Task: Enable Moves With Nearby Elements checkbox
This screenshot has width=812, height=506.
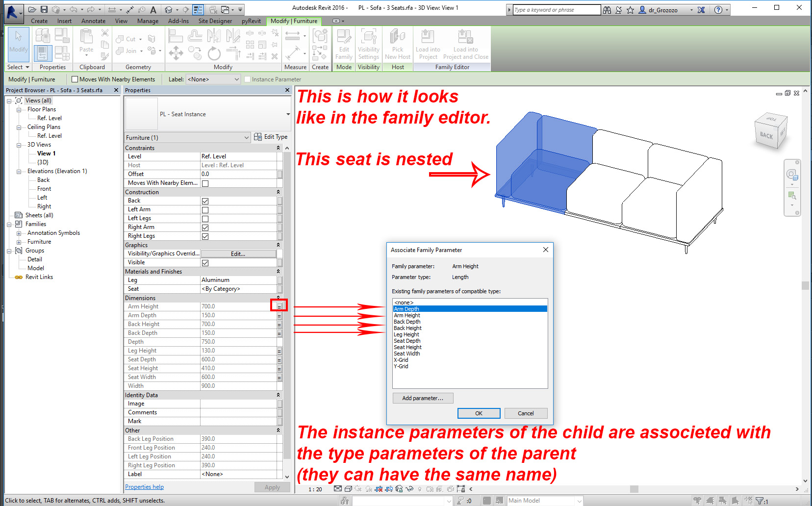Action: coord(75,79)
